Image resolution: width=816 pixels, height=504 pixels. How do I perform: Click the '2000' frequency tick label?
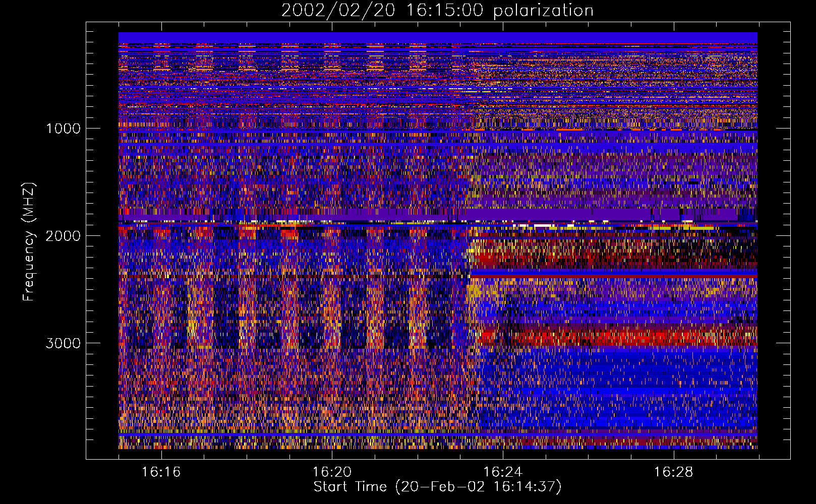(x=63, y=236)
